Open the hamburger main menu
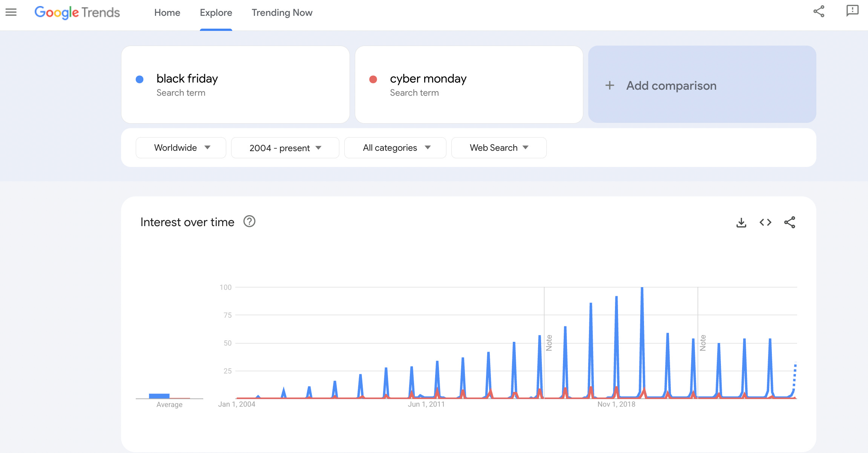 (11, 12)
